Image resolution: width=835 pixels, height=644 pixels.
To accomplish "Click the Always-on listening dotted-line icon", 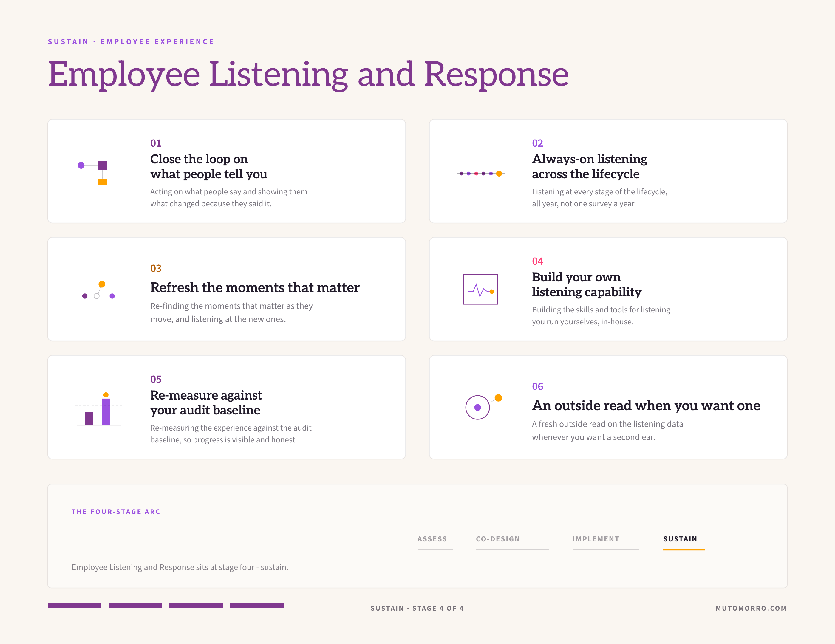I will pos(481,174).
